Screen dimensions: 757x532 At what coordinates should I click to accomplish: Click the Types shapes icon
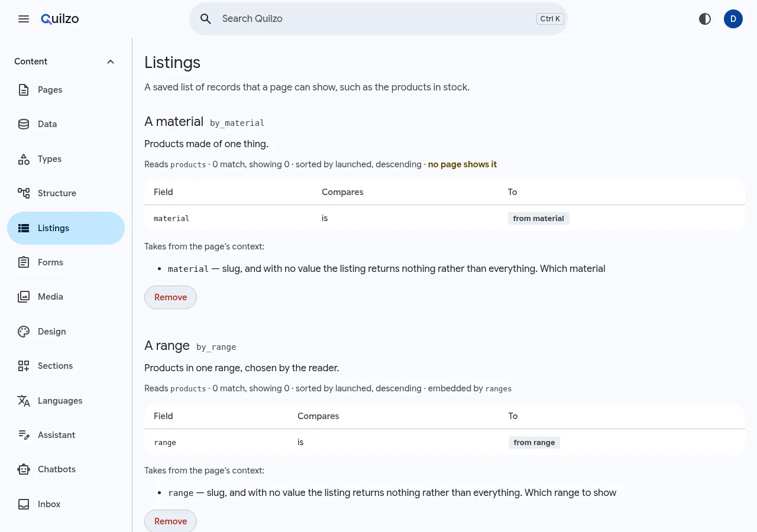24,159
